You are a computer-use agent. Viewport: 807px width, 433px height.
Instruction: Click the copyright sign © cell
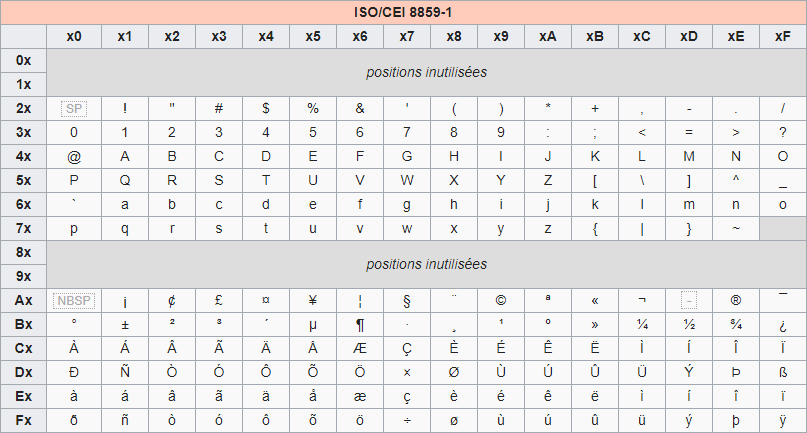point(501,300)
